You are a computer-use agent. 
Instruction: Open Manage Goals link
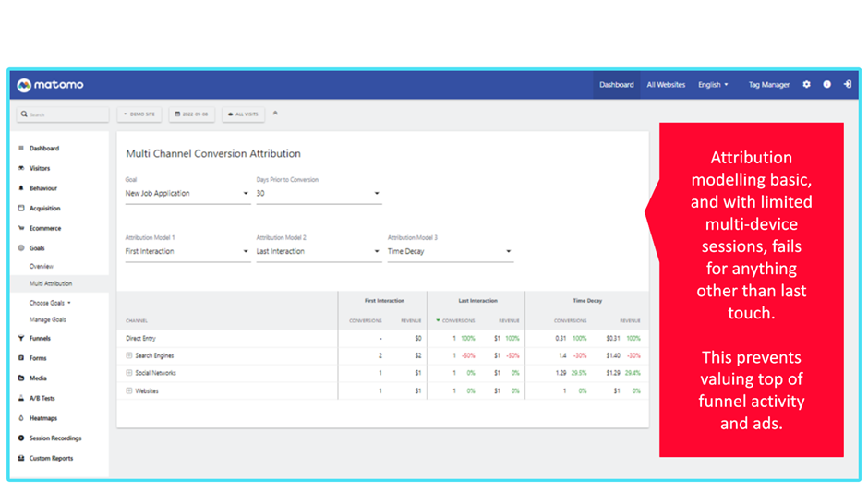click(48, 319)
